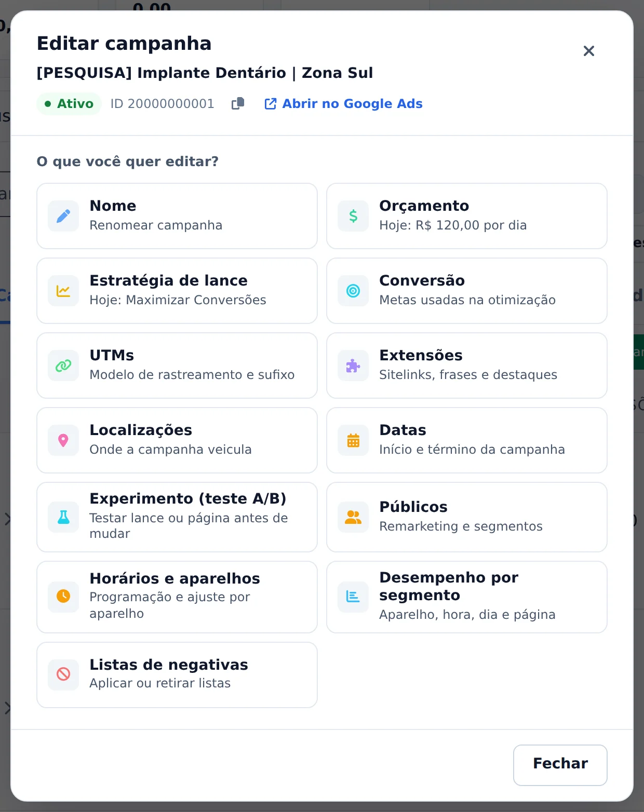Select the Orçamento title on its card
Screen dimensions: 644x812
424,206
